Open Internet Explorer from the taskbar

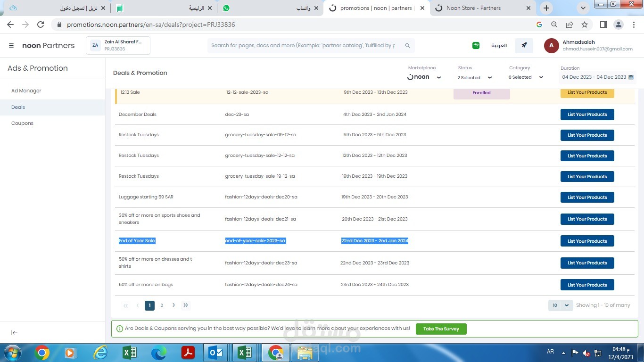[100, 353]
